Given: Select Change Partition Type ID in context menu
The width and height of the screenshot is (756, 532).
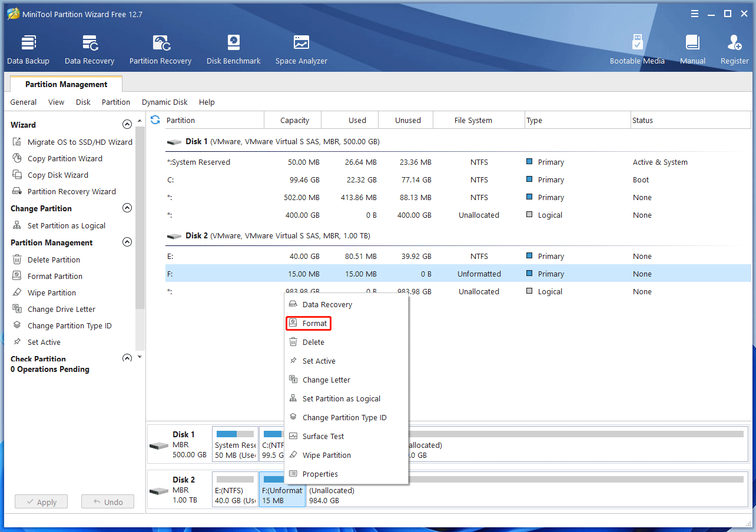Looking at the screenshot, I should click(346, 417).
